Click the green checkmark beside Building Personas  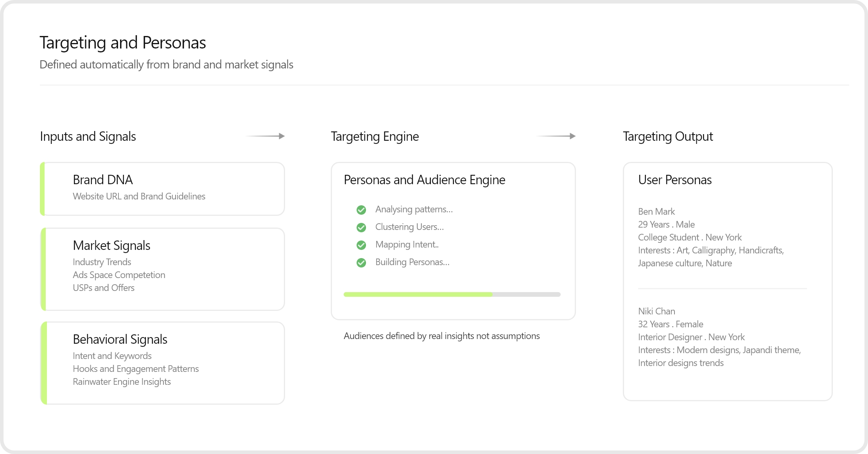(x=361, y=263)
